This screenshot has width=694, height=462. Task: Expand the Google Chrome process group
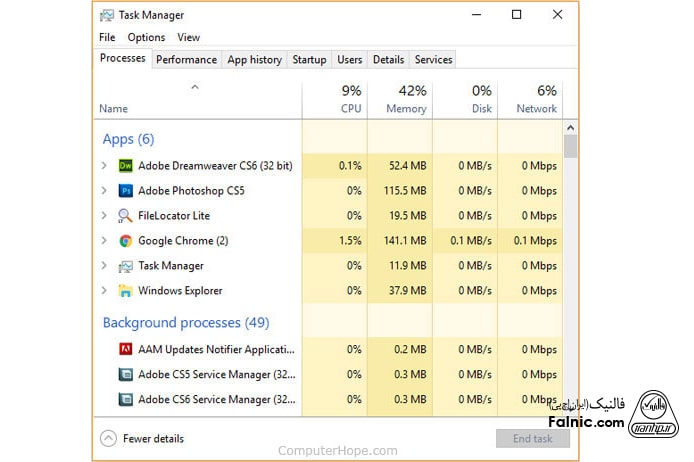click(x=104, y=240)
